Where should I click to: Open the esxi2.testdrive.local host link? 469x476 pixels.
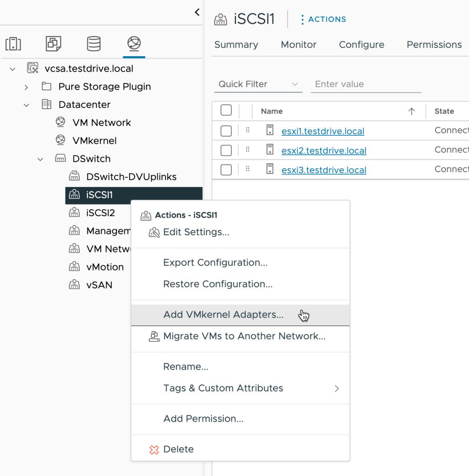click(324, 151)
